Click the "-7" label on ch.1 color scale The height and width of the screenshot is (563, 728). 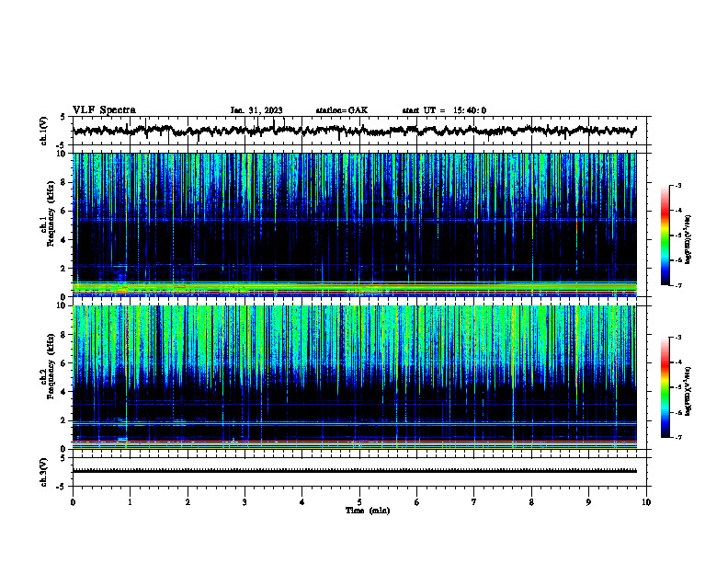[678, 285]
